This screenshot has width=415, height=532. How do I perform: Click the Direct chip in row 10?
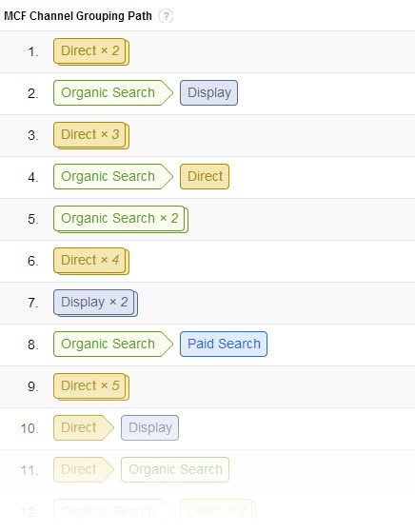point(84,428)
